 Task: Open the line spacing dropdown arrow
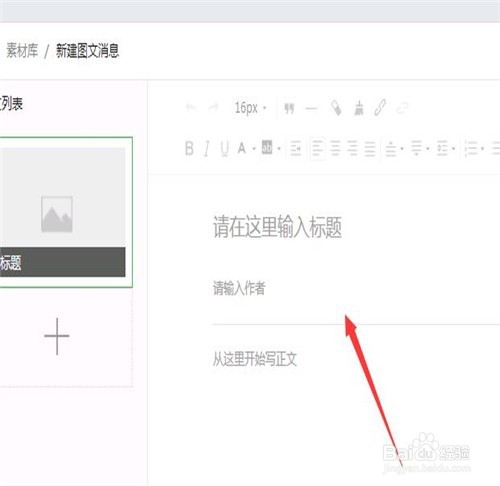pos(454,149)
